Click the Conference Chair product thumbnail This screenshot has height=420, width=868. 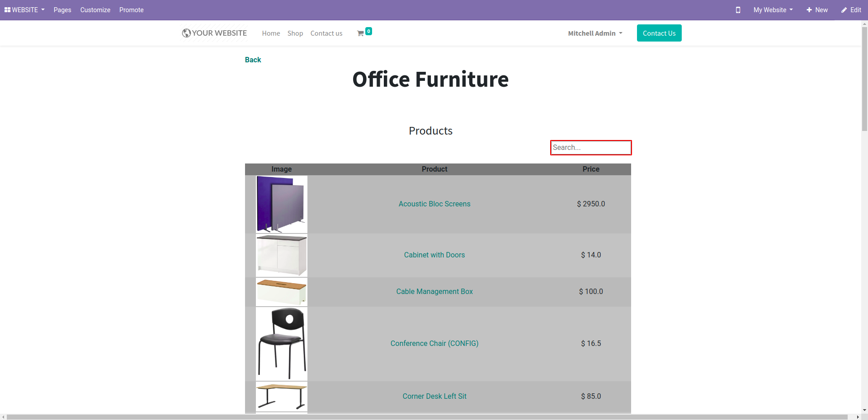tap(282, 344)
